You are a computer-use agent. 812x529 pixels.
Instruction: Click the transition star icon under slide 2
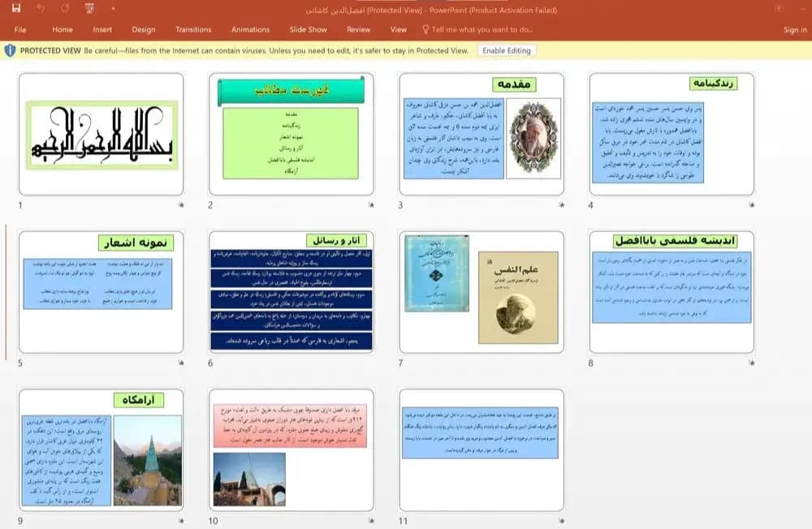point(371,205)
